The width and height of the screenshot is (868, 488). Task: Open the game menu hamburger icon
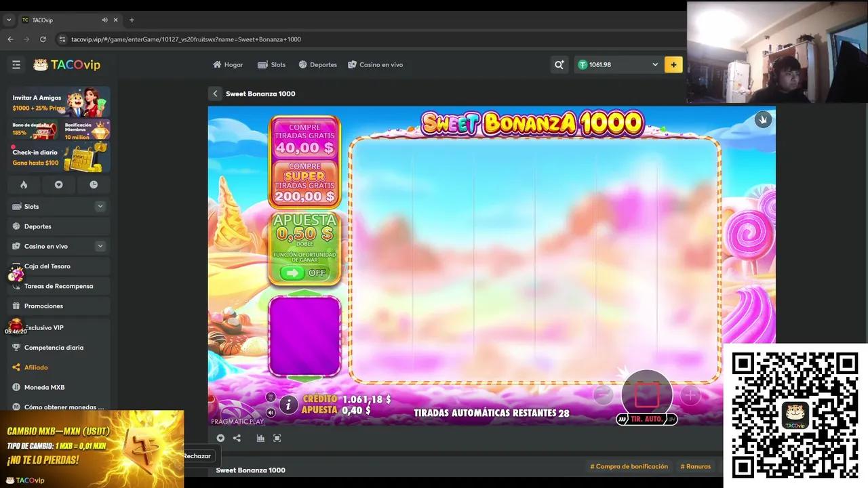coord(271,397)
